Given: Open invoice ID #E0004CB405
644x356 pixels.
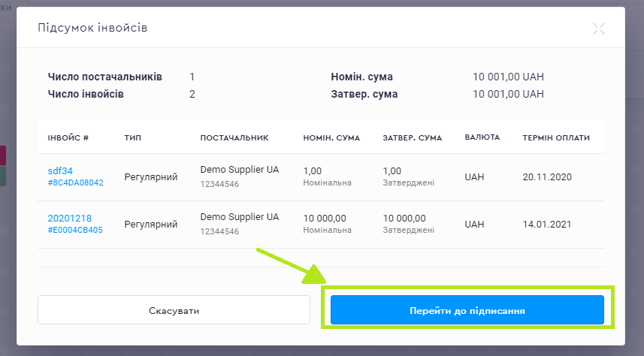Looking at the screenshot, I should point(75,230).
